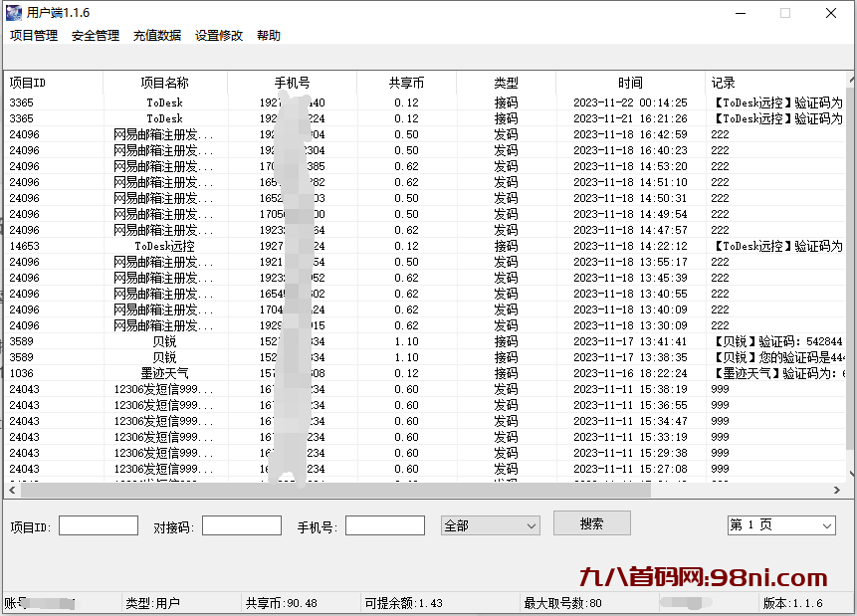
Task: Click inside the 手机号 input field
Action: tap(383, 524)
